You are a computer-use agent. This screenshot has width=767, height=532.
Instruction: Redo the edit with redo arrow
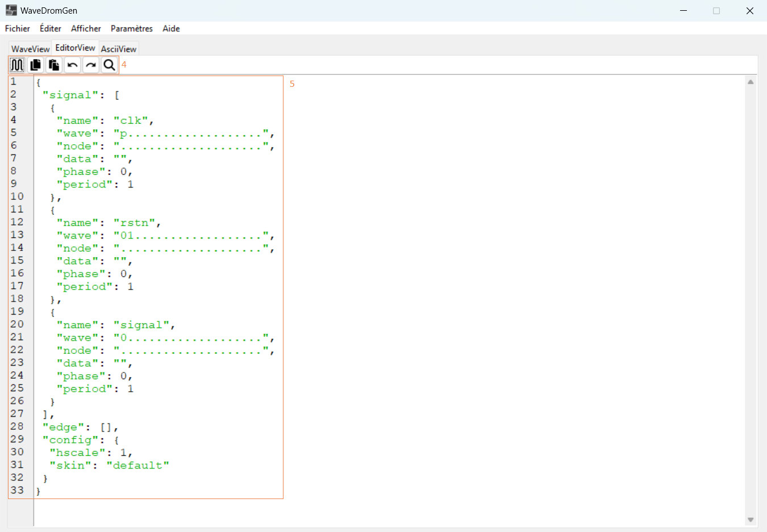(x=91, y=65)
